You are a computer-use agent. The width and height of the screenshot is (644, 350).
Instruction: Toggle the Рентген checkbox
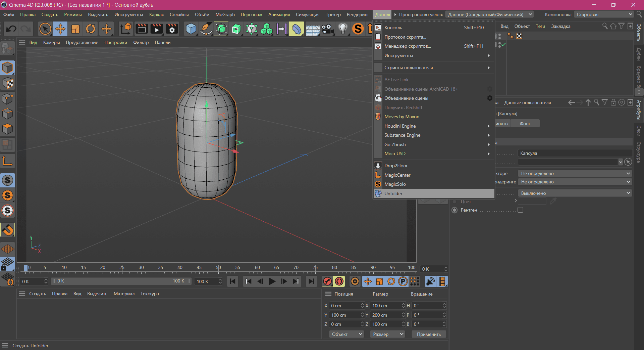tap(520, 210)
